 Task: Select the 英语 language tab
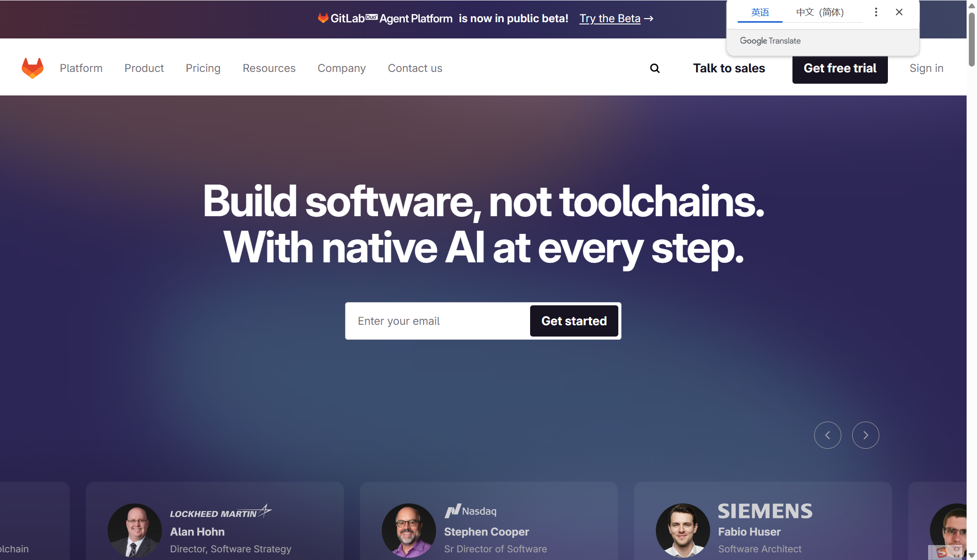click(x=760, y=12)
